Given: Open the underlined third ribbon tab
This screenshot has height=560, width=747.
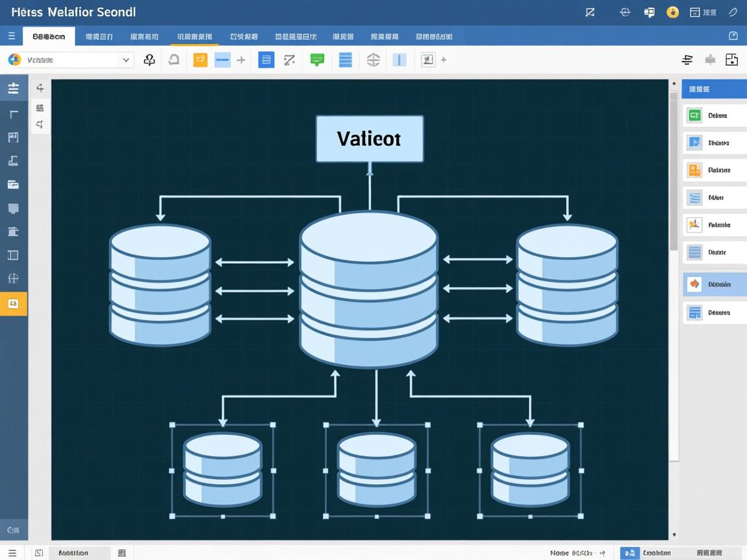Looking at the screenshot, I should point(194,37).
